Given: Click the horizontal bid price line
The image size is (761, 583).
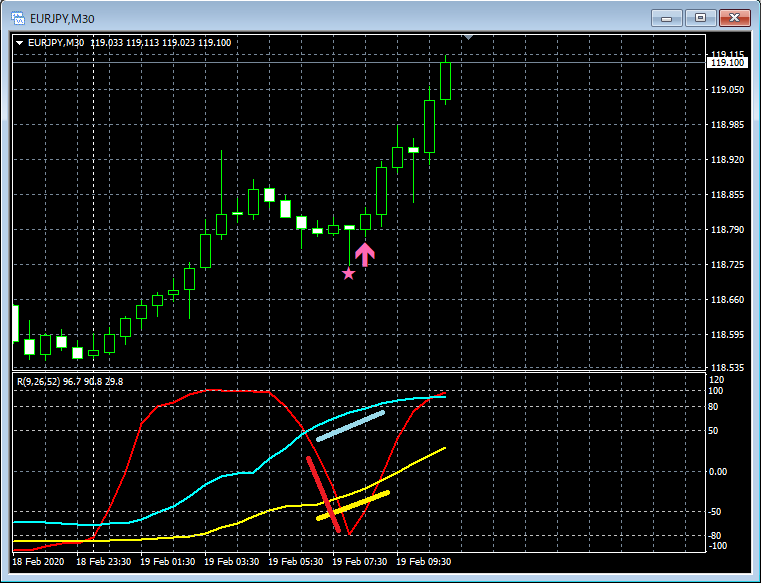Looking at the screenshot, I should pyautogui.click(x=359, y=63).
